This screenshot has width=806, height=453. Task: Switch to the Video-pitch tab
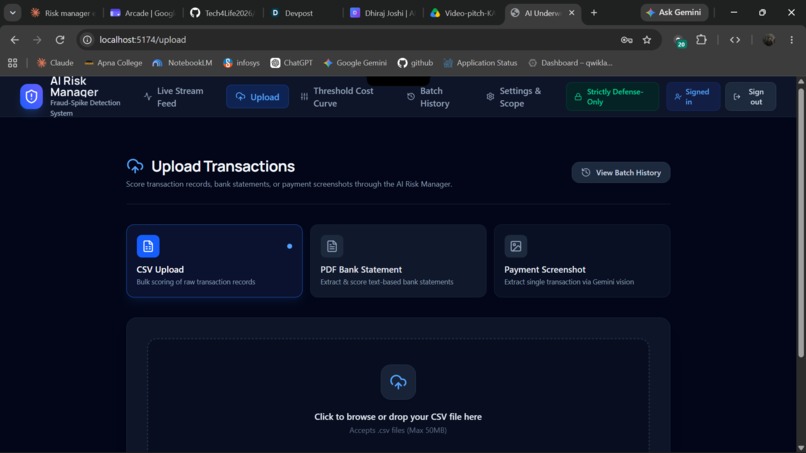point(463,13)
